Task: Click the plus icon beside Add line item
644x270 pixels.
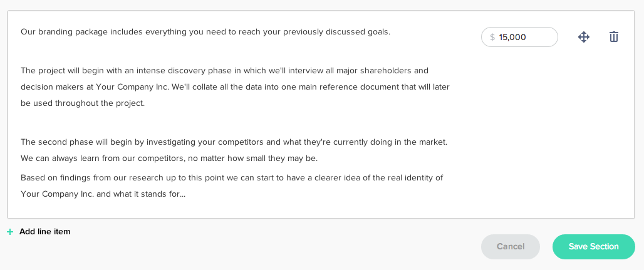Action: click(10, 232)
